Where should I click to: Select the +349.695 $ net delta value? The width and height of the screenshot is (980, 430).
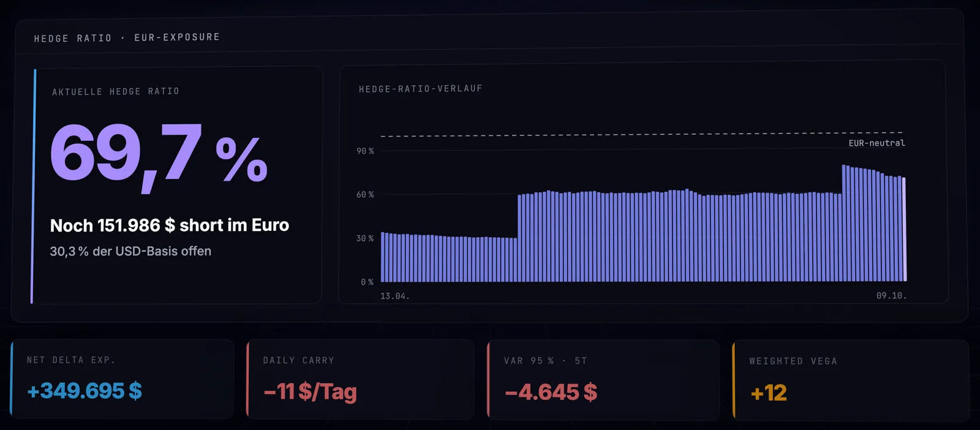[85, 391]
